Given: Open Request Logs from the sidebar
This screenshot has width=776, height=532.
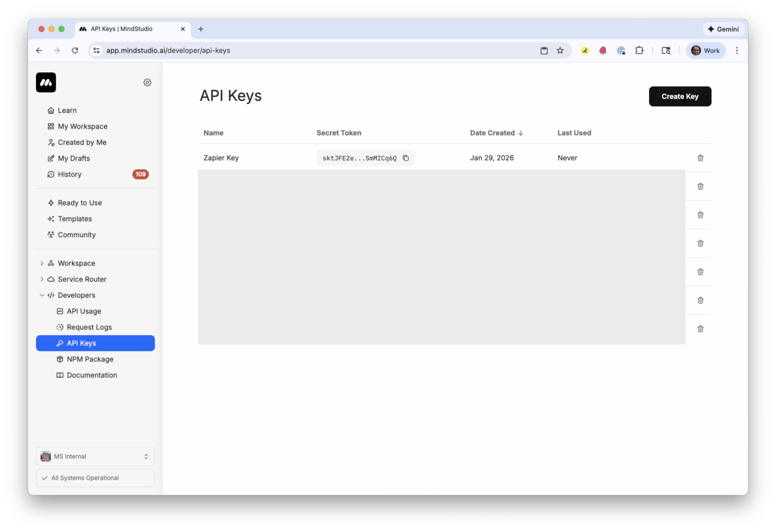Looking at the screenshot, I should coord(89,327).
